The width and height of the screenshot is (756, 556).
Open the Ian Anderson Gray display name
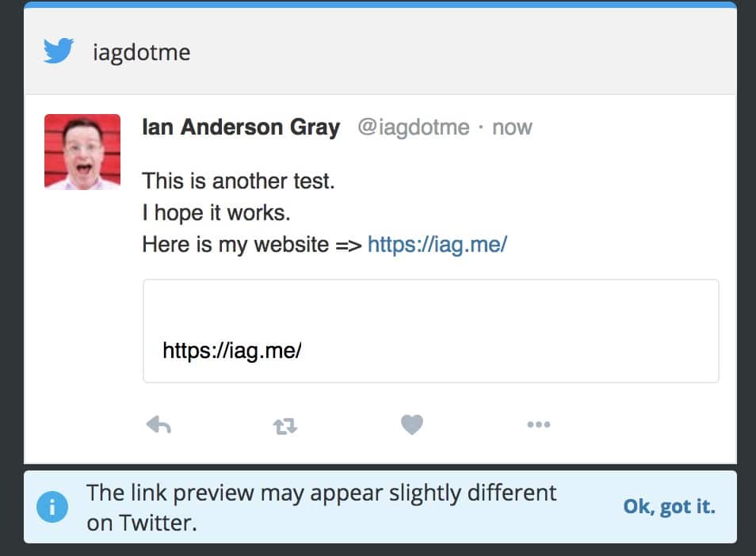pos(241,128)
